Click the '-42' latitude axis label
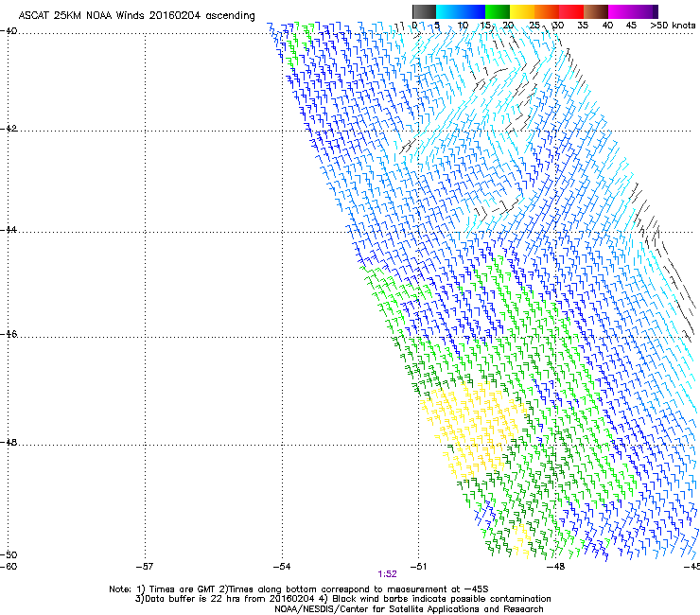This screenshot has width=700, height=615. tap(9, 128)
